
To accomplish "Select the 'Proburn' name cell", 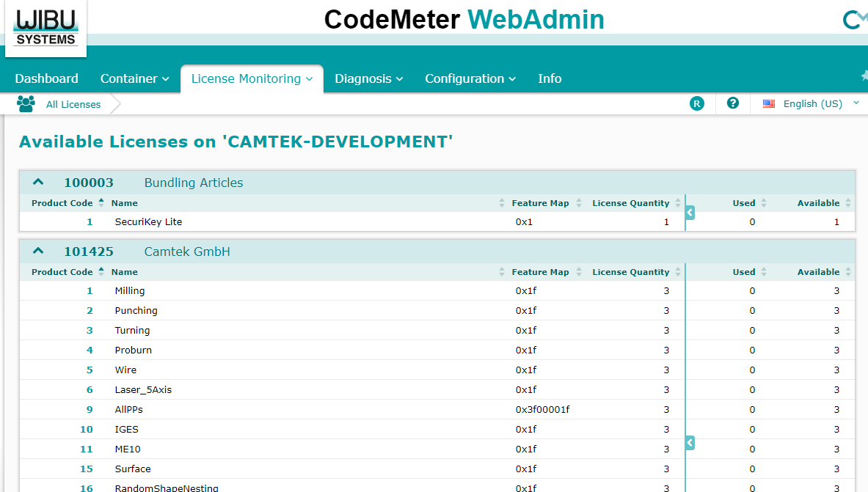I will coord(134,350).
